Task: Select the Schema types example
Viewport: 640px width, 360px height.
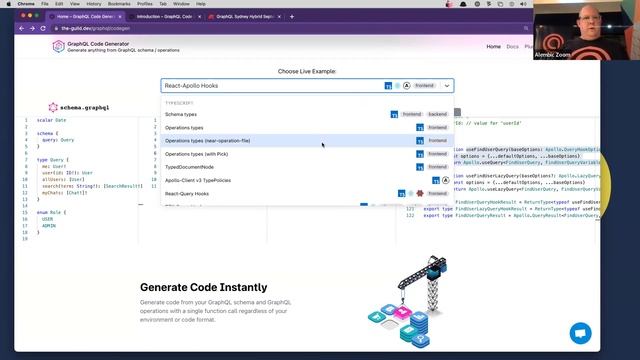Action: point(307,114)
